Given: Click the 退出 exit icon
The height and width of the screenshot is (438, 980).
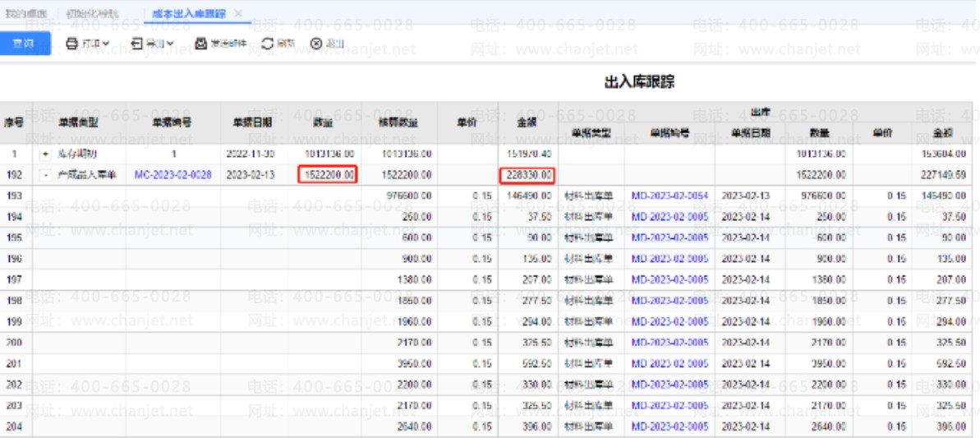Looking at the screenshot, I should (316, 44).
